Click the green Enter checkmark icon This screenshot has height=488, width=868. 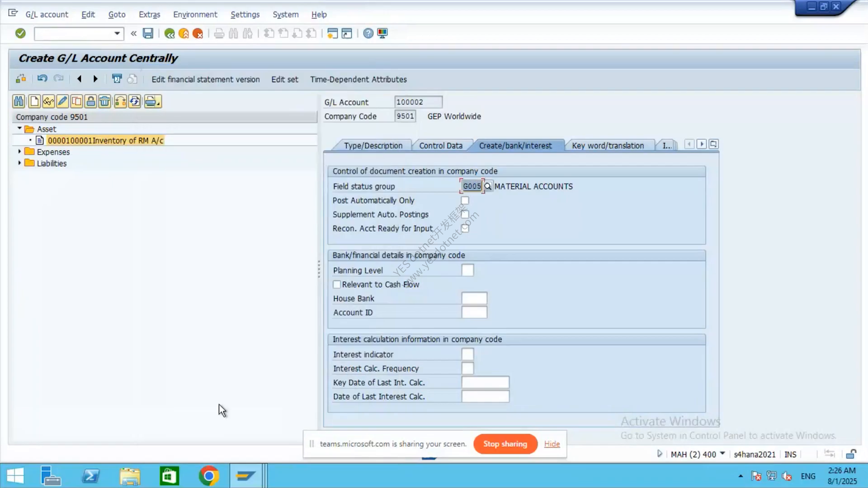[x=20, y=33]
